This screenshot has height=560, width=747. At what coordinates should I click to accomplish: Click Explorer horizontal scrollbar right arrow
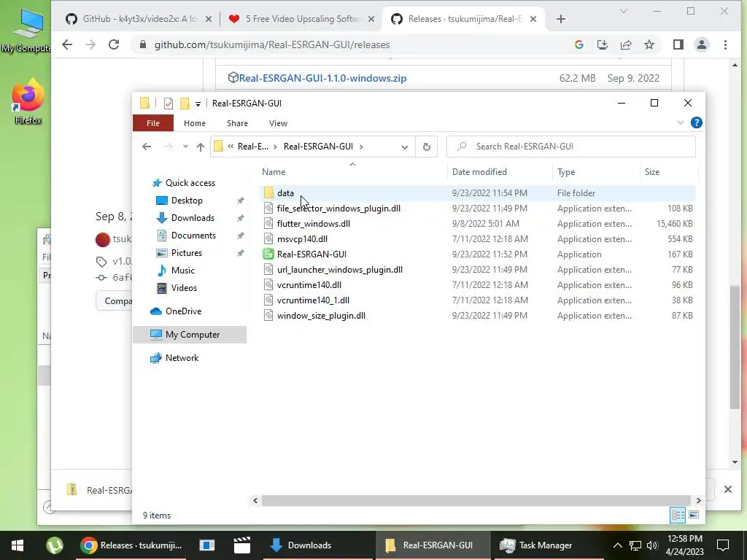click(698, 500)
